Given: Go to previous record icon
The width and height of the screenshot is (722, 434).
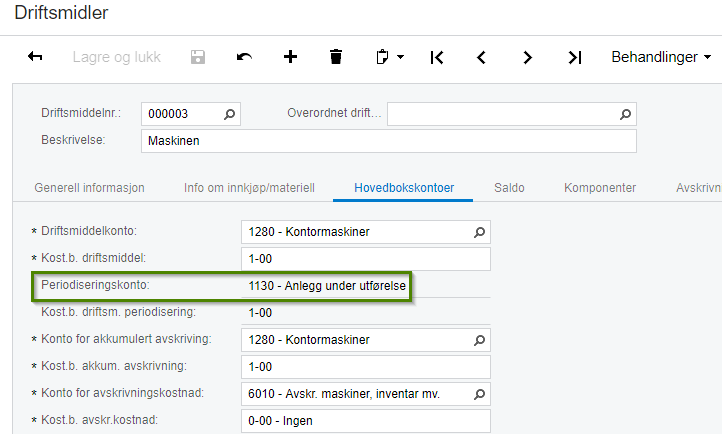Looking at the screenshot, I should [481, 58].
